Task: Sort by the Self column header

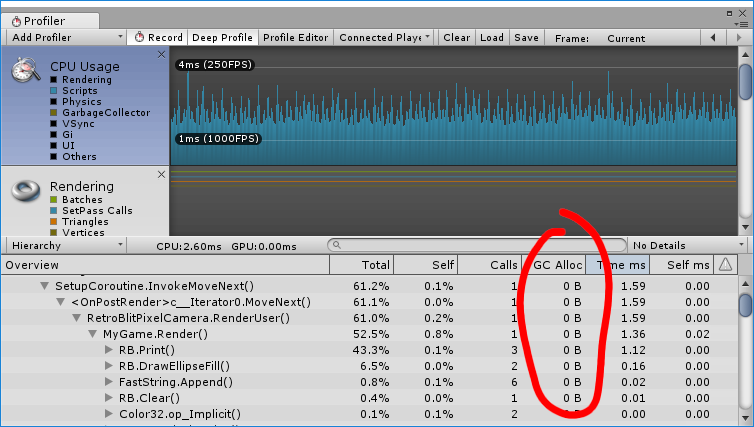Action: (426, 265)
